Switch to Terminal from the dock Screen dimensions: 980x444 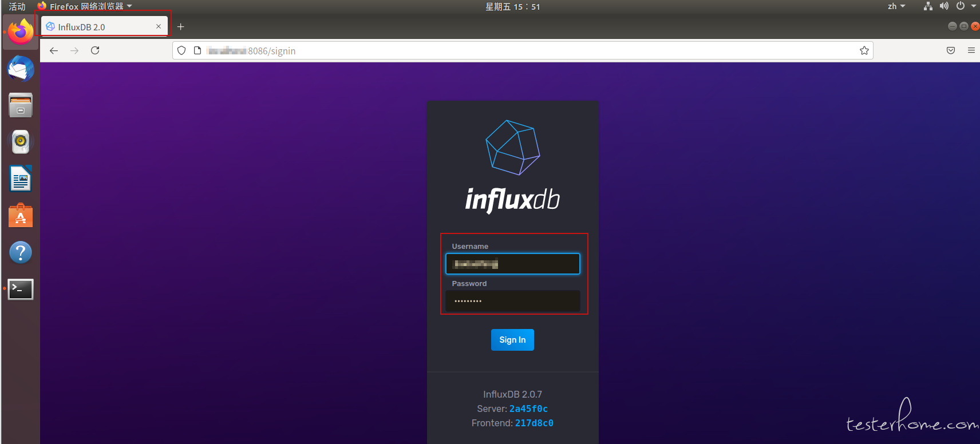21,290
